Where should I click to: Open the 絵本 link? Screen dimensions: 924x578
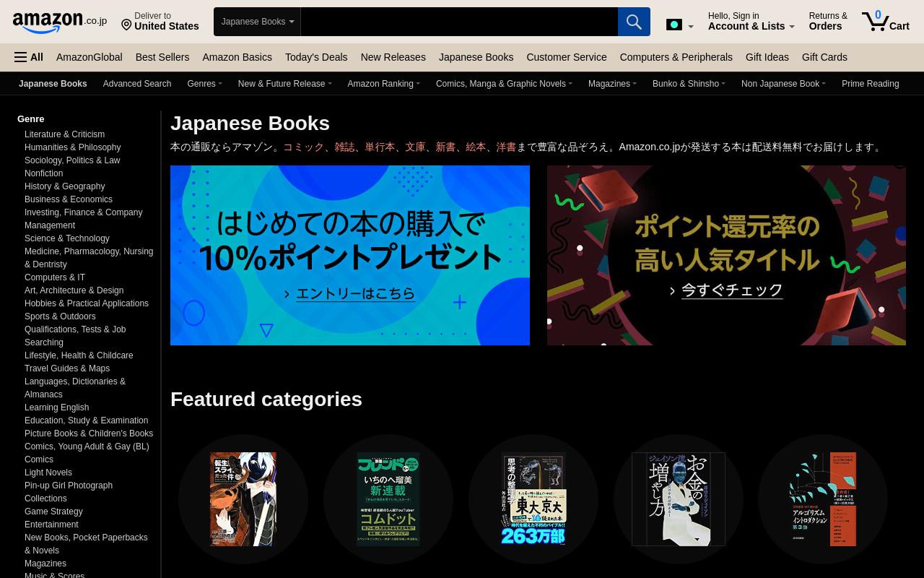[476, 147]
